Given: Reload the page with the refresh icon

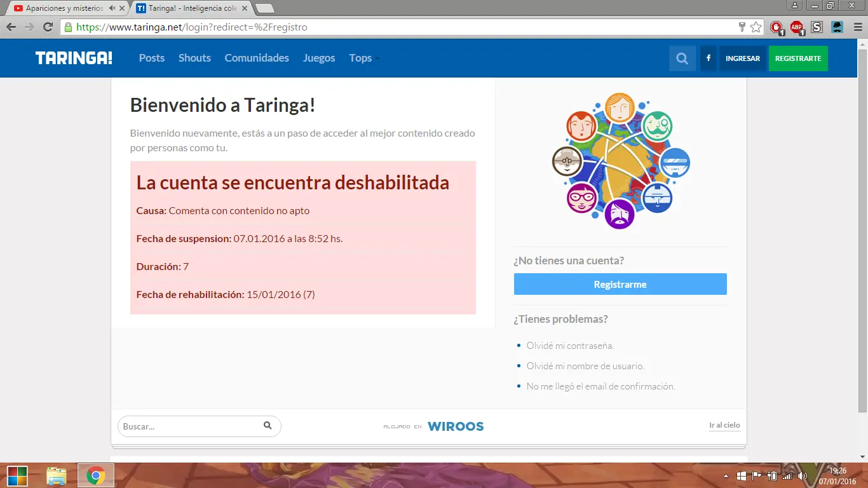Looking at the screenshot, I should tap(48, 27).
